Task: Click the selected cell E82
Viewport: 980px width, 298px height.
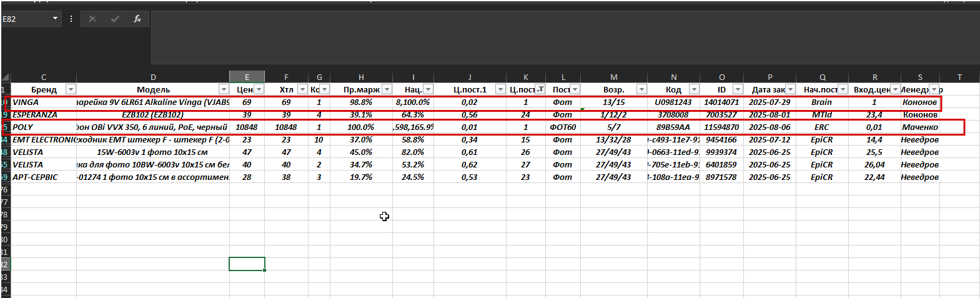Action: click(x=247, y=264)
